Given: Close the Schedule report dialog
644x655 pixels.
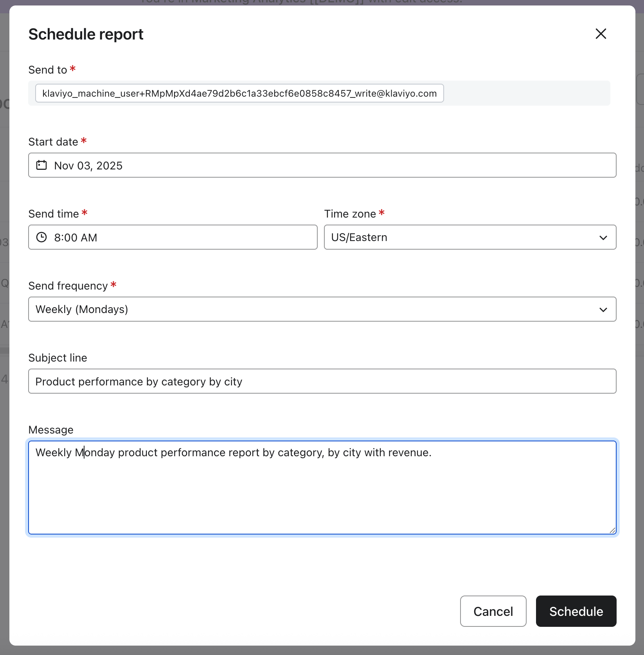Looking at the screenshot, I should click(601, 34).
